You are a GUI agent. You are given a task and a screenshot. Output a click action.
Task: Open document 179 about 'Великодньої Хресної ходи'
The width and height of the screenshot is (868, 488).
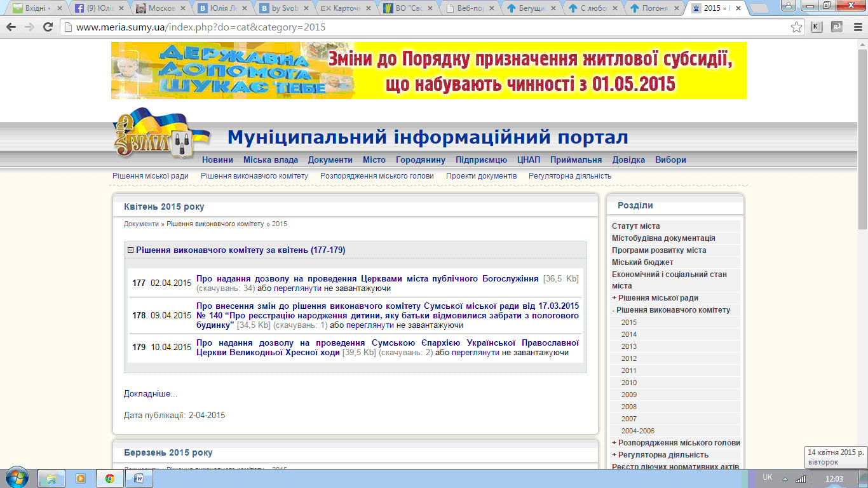pyautogui.click(x=388, y=348)
